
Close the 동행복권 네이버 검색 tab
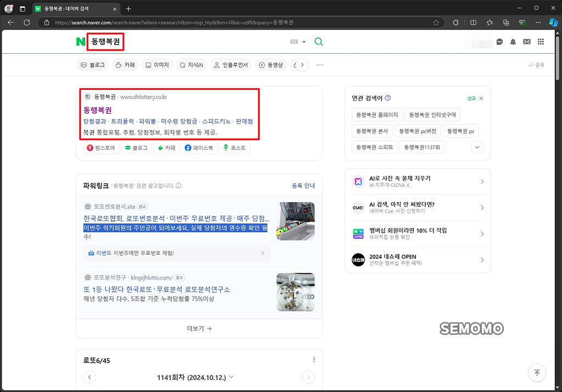point(115,9)
